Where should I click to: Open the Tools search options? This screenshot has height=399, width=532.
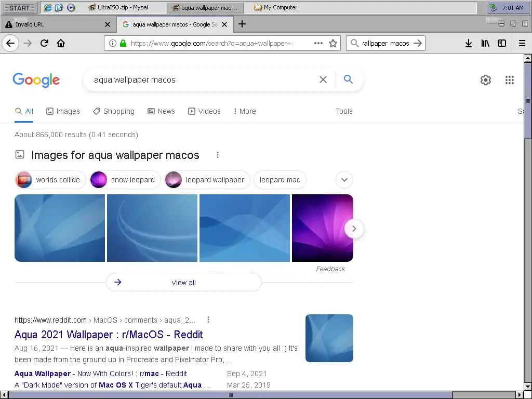pos(344,111)
